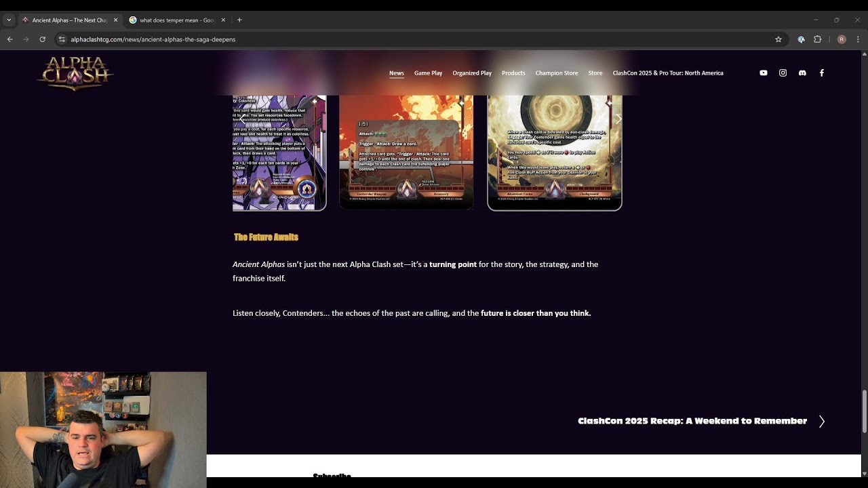Viewport: 868px width, 488px height.
Task: Open a new tab with plus button
Action: point(239,20)
